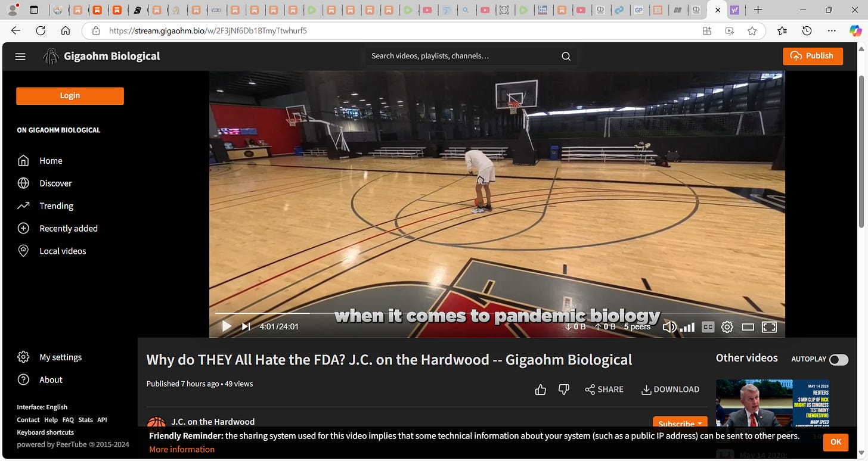Open the Help link in the footer

pos(51,420)
